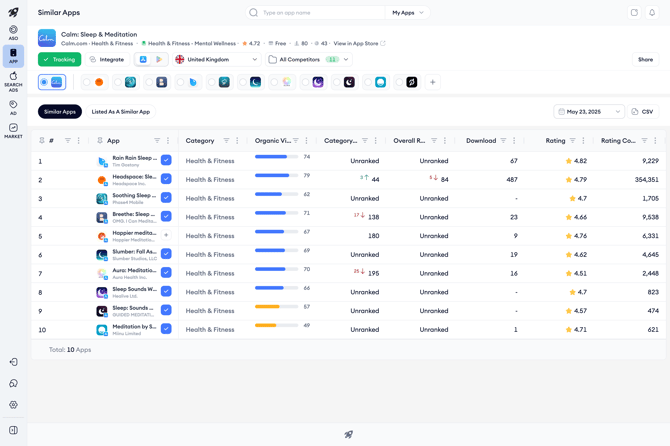Open Search Ads in the sidebar
This screenshot has width=670, height=446.
(x=13, y=80)
